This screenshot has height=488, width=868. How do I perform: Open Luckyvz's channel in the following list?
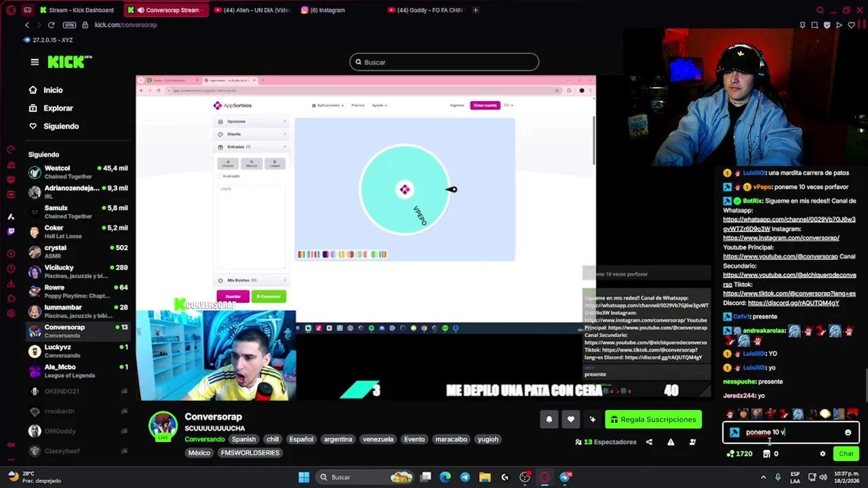click(x=78, y=351)
